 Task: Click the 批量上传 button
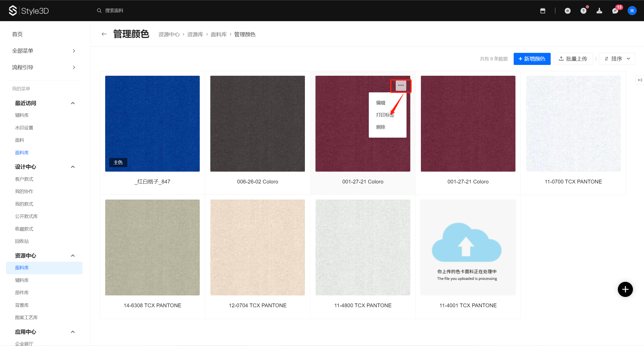pyautogui.click(x=573, y=59)
